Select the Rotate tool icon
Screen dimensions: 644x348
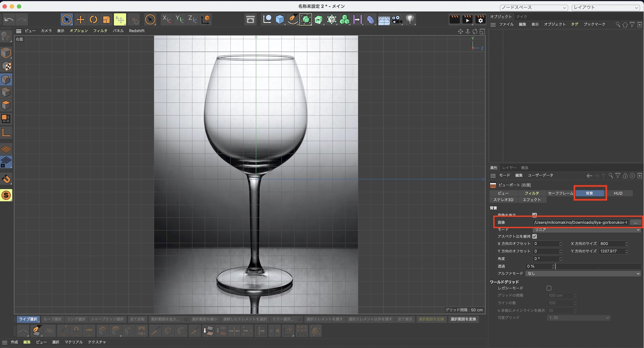point(93,20)
